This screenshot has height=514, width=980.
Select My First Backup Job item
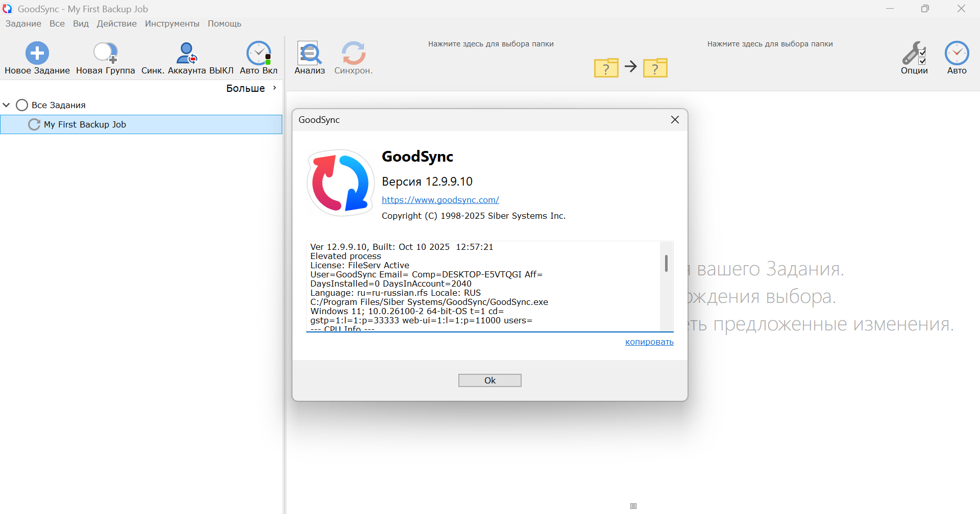point(85,124)
